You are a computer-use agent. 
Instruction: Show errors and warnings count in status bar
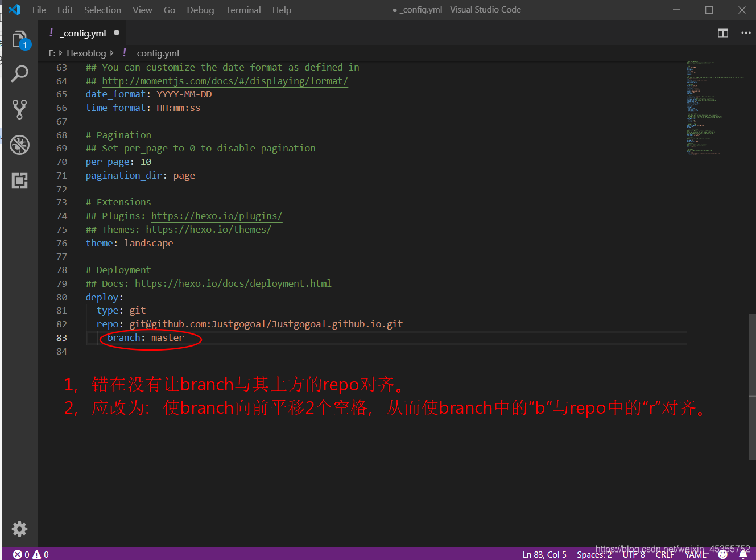coord(31,554)
